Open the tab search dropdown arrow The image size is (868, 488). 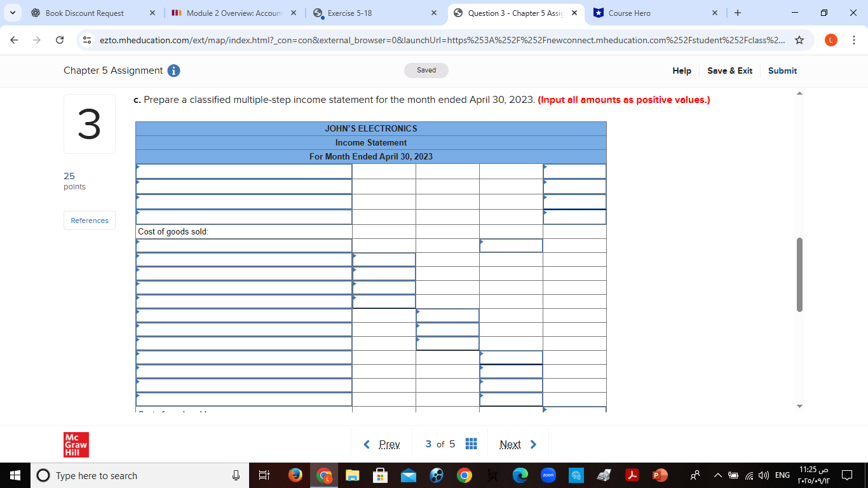13,13
